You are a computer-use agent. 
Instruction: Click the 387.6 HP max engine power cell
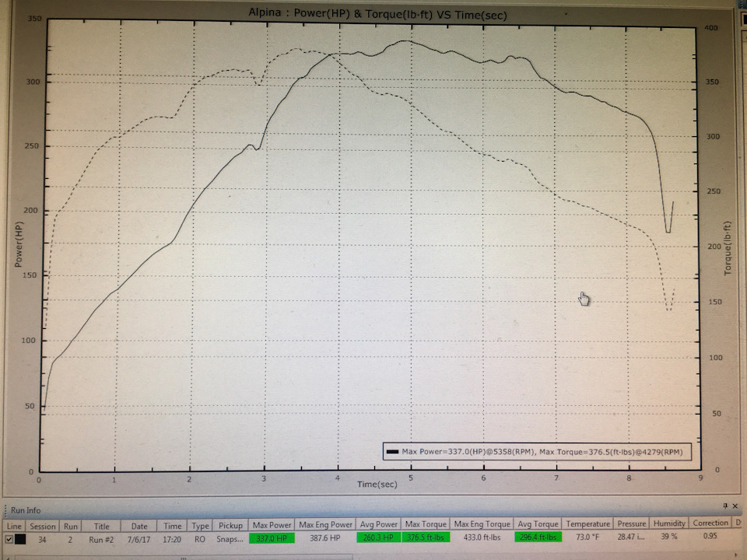325,537
